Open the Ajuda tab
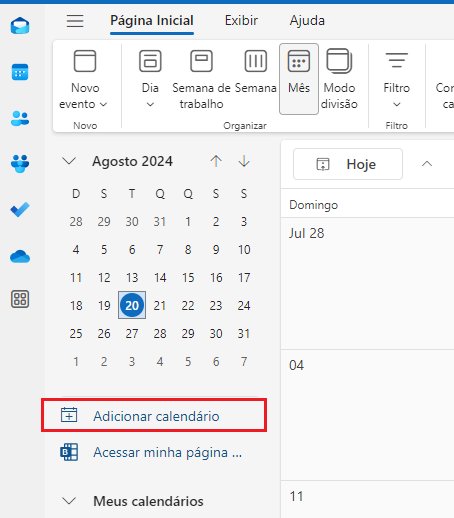454x518 pixels. click(307, 21)
